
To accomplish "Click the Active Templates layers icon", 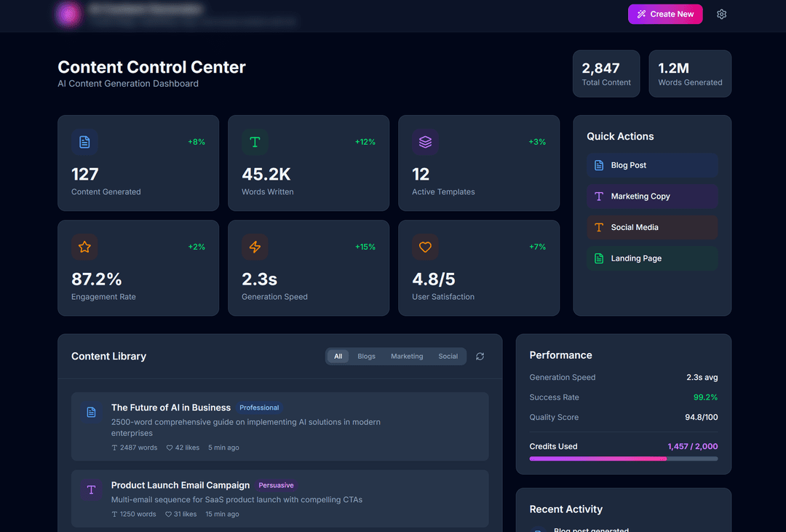I will pos(425,142).
